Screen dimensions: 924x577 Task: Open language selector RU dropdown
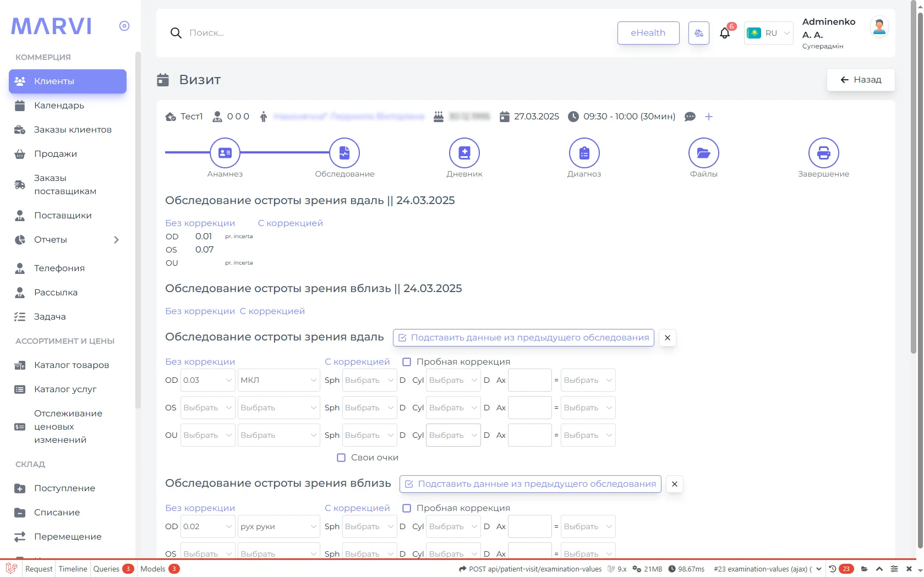(x=769, y=33)
